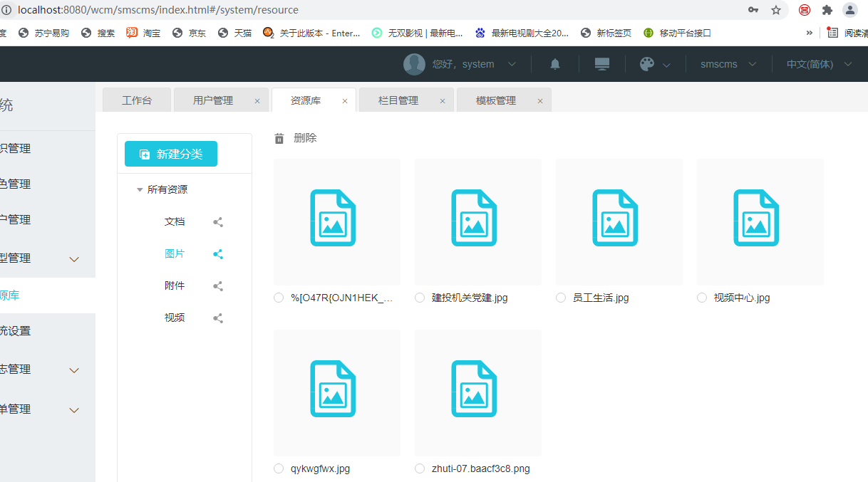Click the share icon next to 图片
Screen dimensions: 868x482
point(218,254)
